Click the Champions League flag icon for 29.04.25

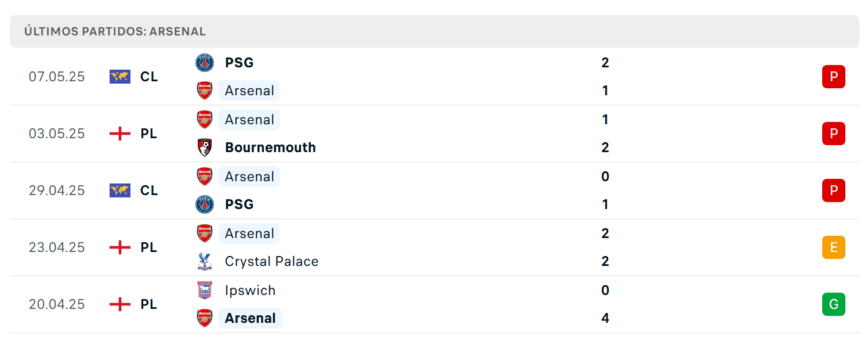click(120, 190)
